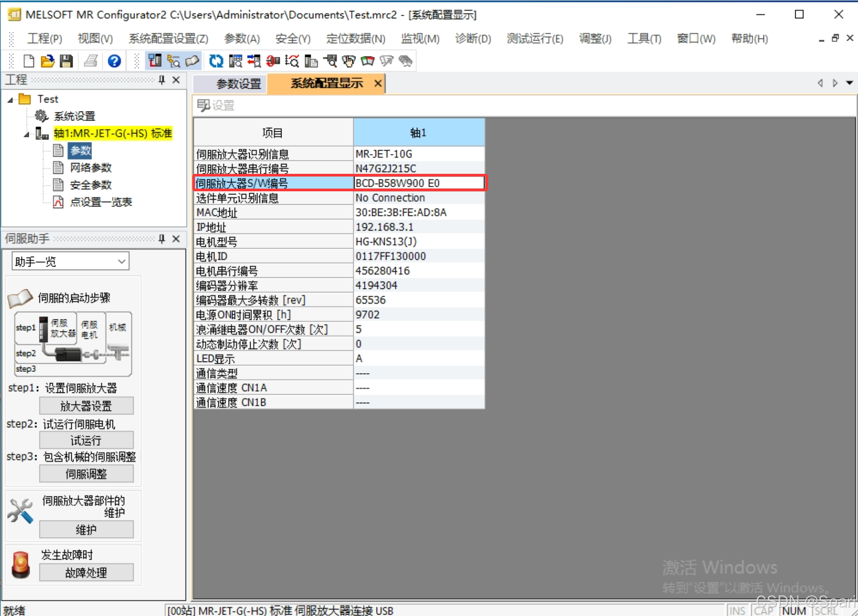Open the 监视(M) menu
Viewport: 858px width, 616px height.
(420, 39)
